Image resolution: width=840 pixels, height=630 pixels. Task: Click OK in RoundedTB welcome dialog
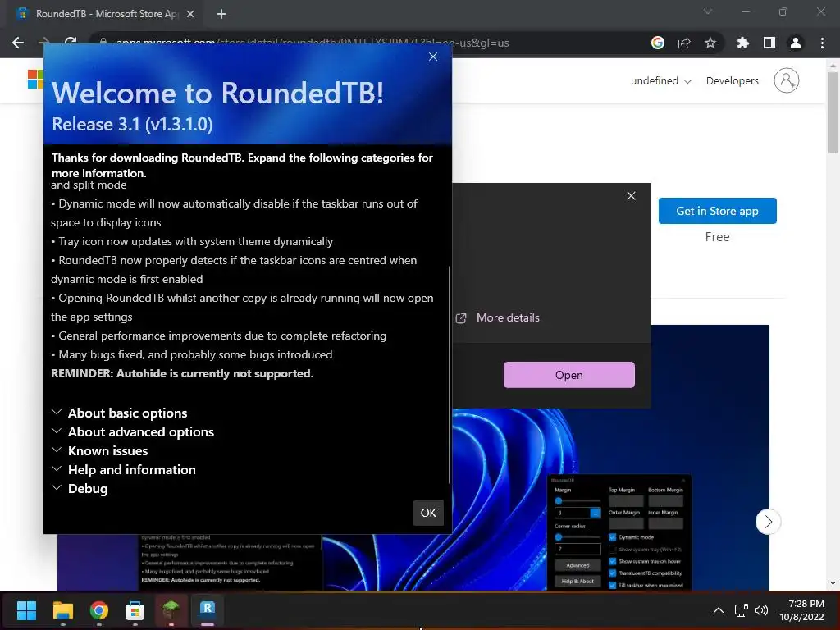[x=428, y=513]
